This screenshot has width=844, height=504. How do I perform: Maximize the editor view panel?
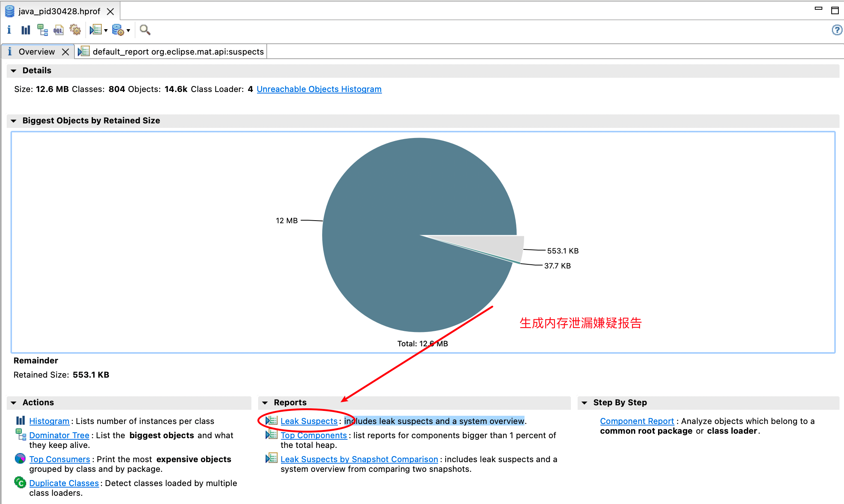tap(835, 10)
